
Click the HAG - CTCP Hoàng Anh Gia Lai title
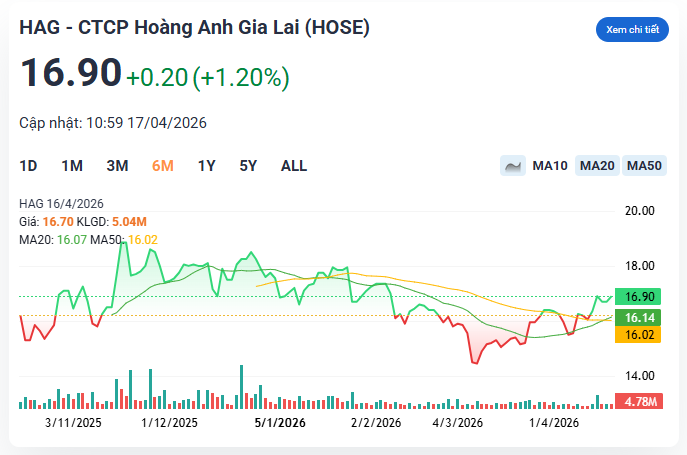point(194,29)
